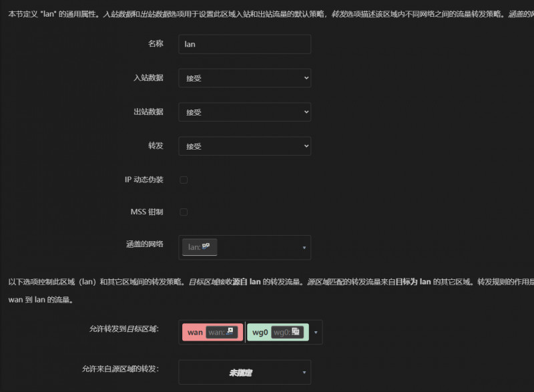
Task: Click the wan interface icon in red zone
Action: 230,331
